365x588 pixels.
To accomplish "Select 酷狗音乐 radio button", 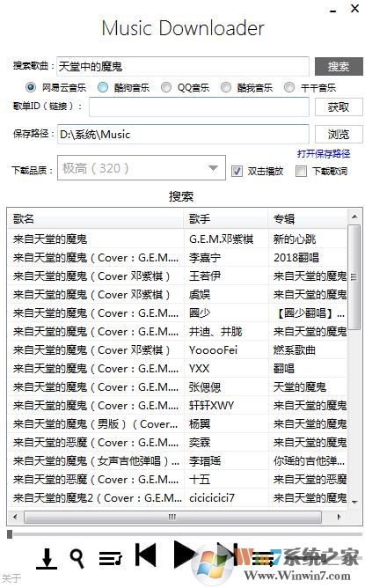I will [x=103, y=87].
